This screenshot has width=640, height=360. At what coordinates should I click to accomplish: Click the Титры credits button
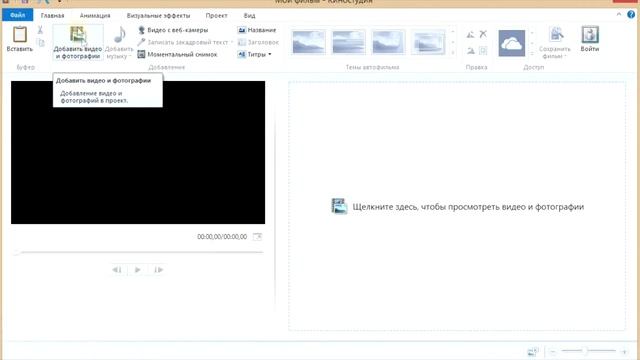(x=252, y=54)
